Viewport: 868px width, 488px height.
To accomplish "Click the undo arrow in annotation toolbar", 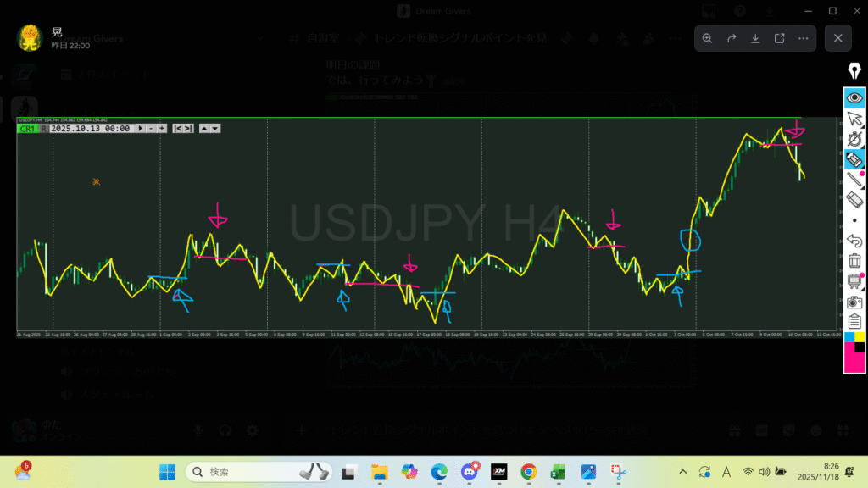I will click(854, 241).
